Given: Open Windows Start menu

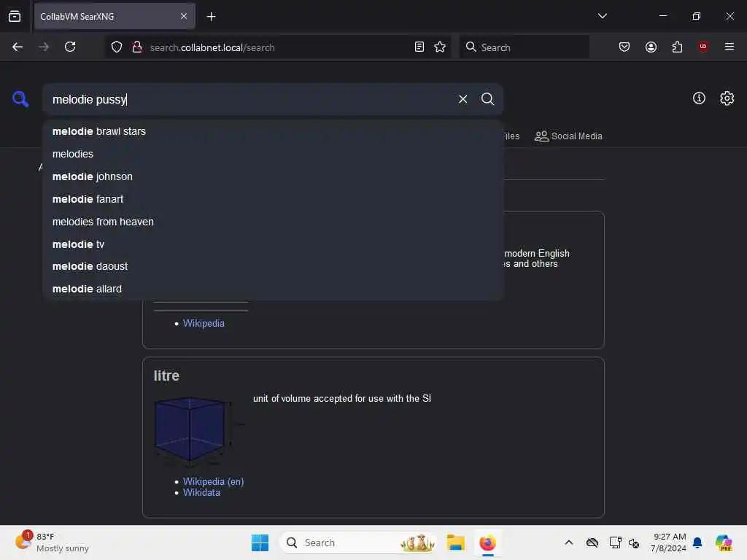Looking at the screenshot, I should (x=260, y=542).
